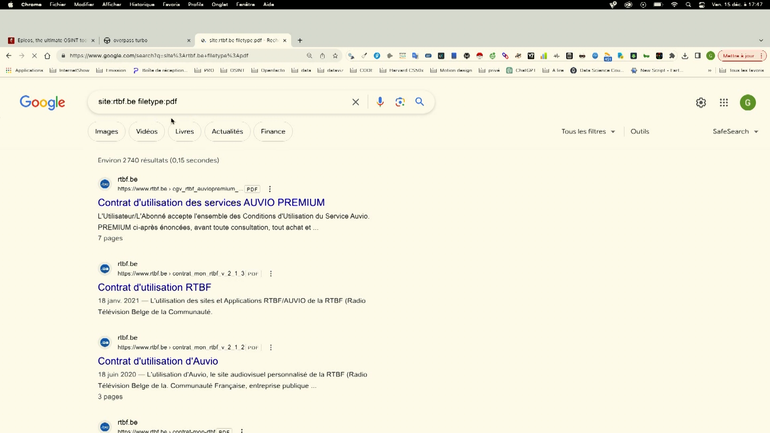Image resolution: width=770 pixels, height=433 pixels.
Task: Click the Google logo
Action: click(42, 102)
